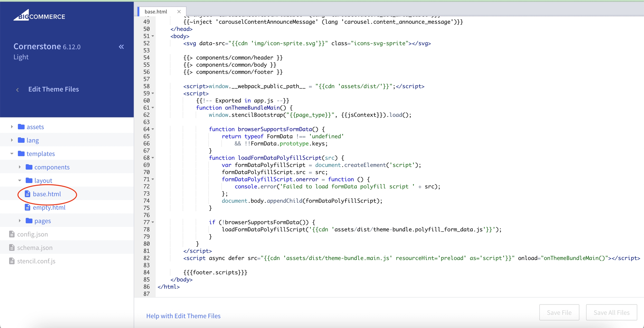Expand the assets folder arrow
The height and width of the screenshot is (328, 644).
click(12, 127)
